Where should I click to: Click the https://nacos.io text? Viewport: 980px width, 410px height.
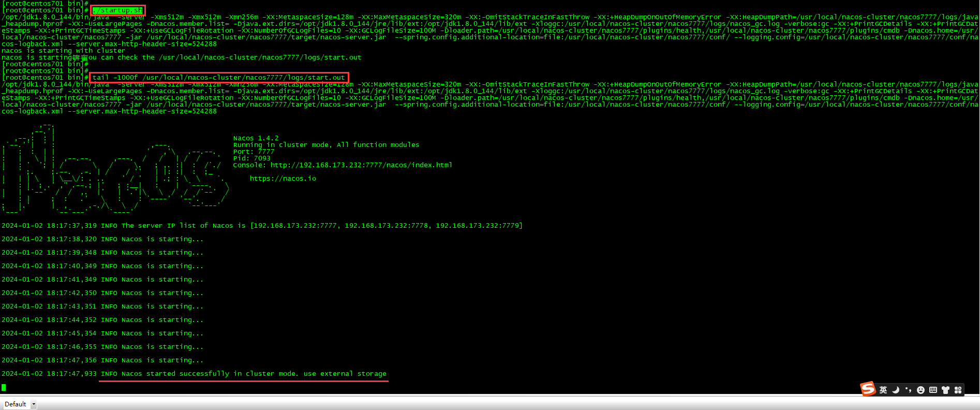283,179
